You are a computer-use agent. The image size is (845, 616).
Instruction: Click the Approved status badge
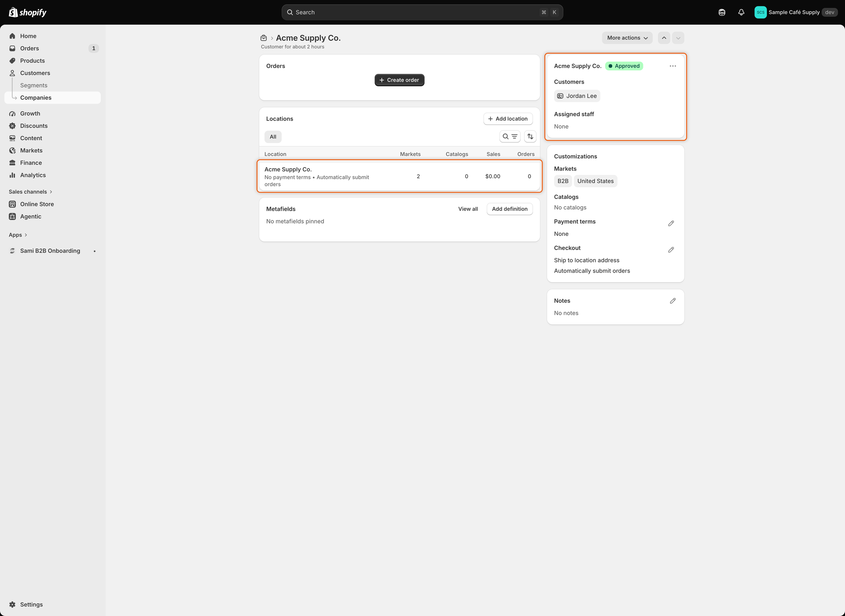624,66
